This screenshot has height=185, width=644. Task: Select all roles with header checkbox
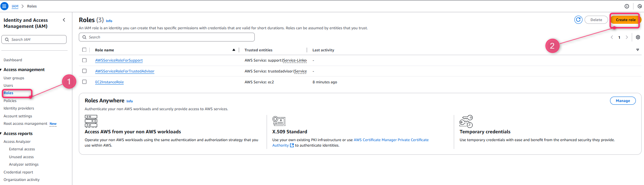tap(84, 50)
